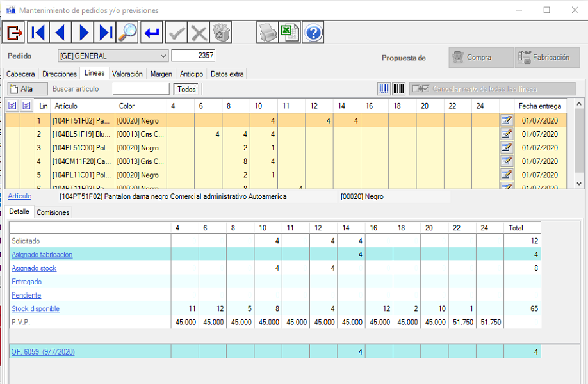Image resolution: width=588 pixels, height=384 pixels.
Task: Click the blue barcode icon
Action: [384, 89]
